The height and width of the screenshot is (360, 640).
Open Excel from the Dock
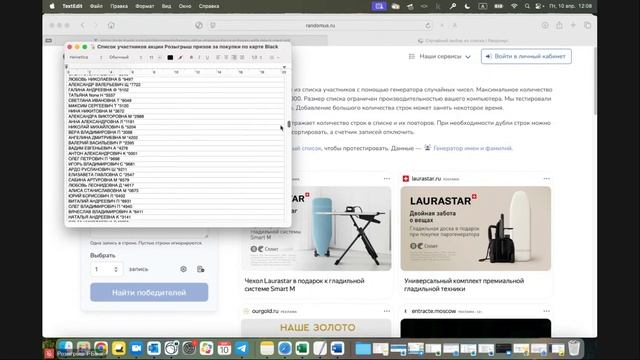click(x=302, y=348)
